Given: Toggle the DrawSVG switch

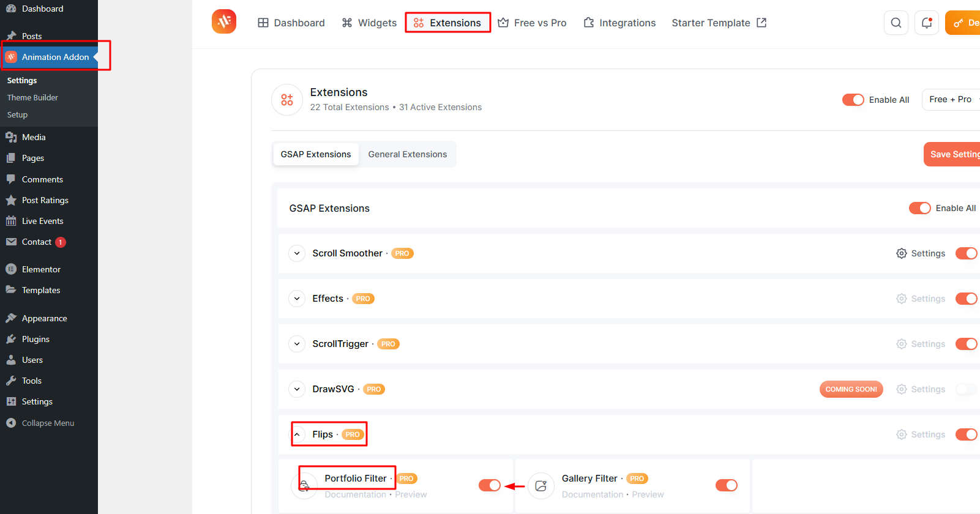Looking at the screenshot, I should click(x=967, y=389).
